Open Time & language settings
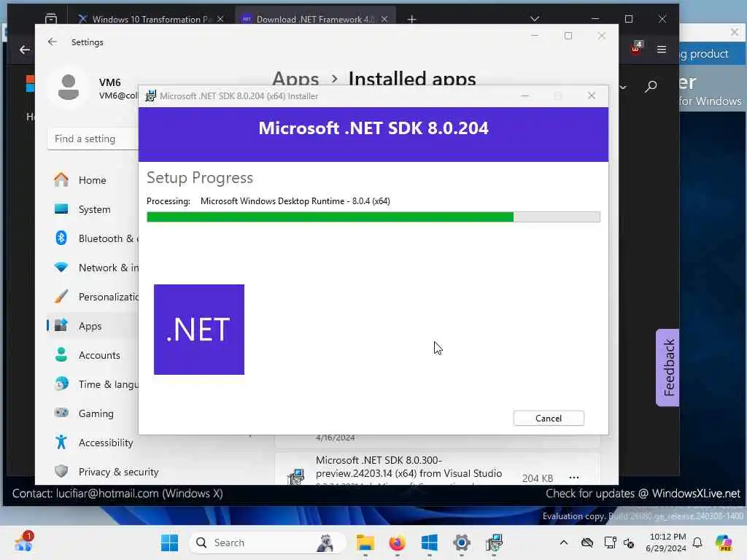This screenshot has width=747, height=560. pos(93,384)
